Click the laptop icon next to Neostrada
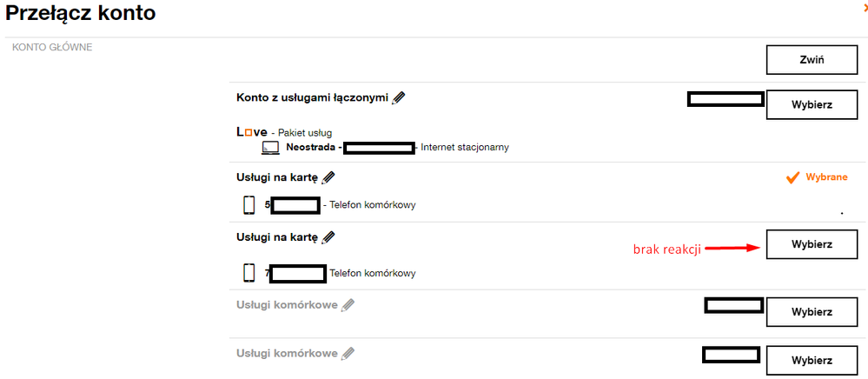Viewport: 868px width, 379px height. tap(270, 148)
